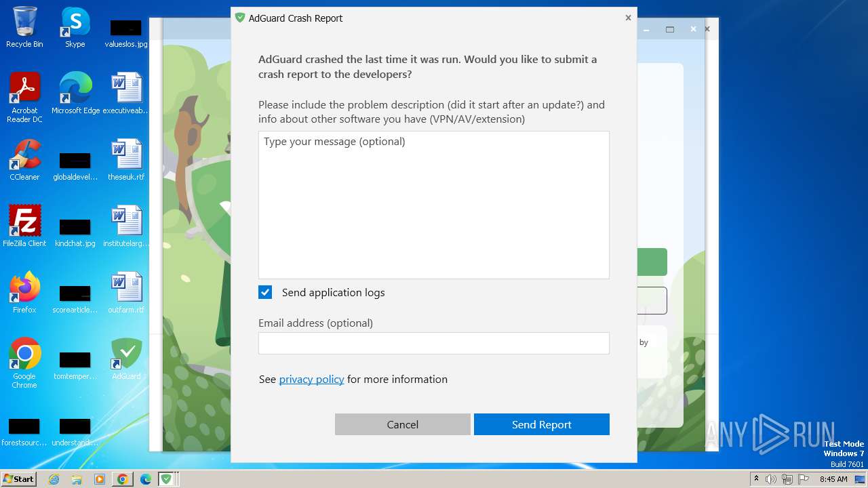Click the crash message text area
The width and height of the screenshot is (868, 488).
434,205
